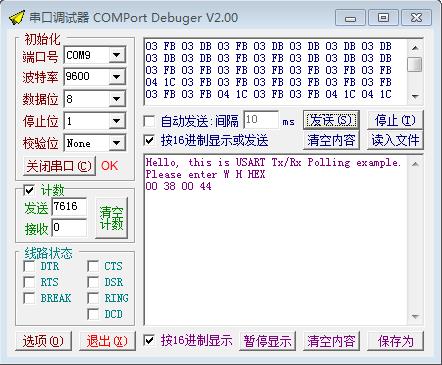Enable the BREAK line checkbox
Image resolution: width=442 pixels, height=365 pixels.
tap(29, 298)
